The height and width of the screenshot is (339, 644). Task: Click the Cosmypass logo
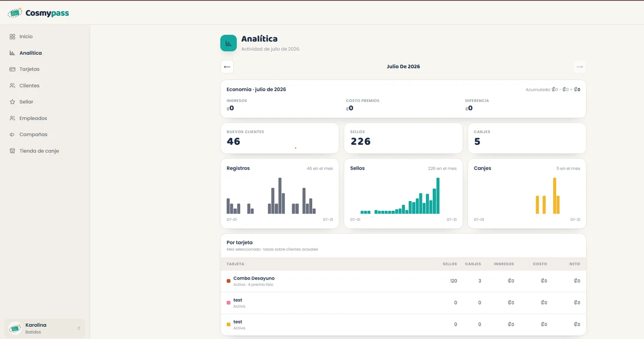pyautogui.click(x=39, y=13)
